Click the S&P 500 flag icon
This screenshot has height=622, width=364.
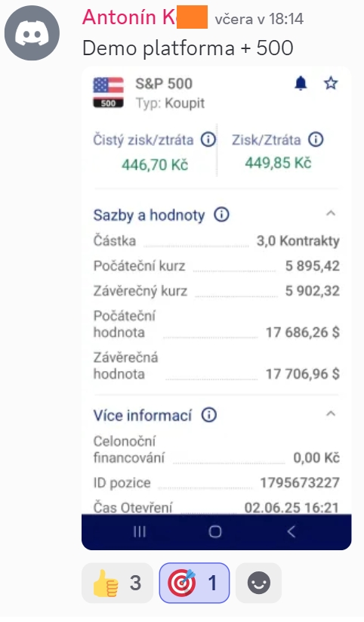coord(108,92)
